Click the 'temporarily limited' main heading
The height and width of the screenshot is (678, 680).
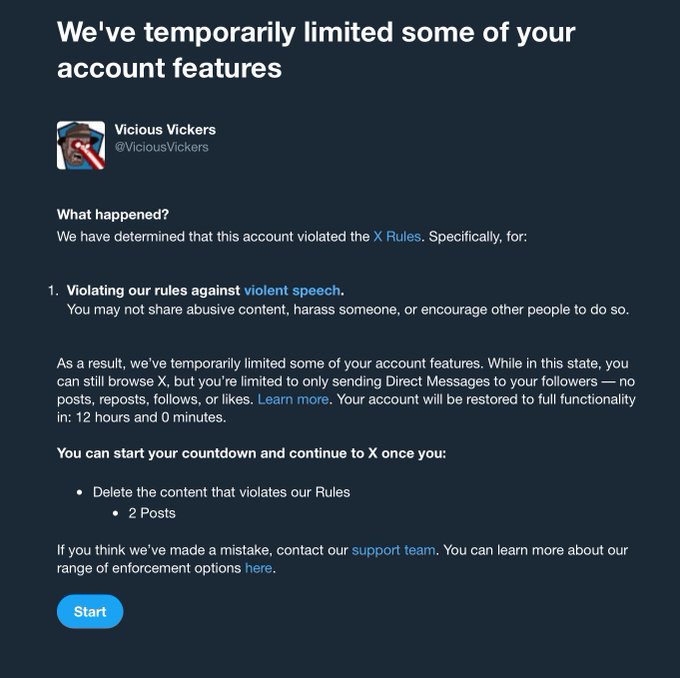click(316, 50)
